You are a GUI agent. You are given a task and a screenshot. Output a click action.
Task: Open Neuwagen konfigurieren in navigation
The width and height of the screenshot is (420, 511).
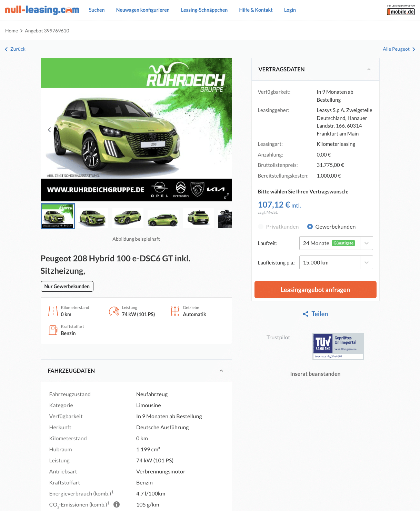coord(143,10)
